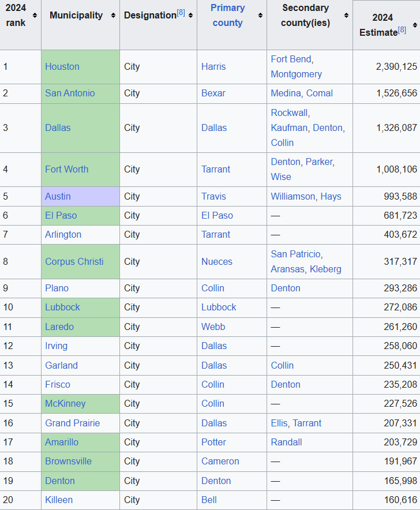Open the Primary county header link
The height and width of the screenshot is (510, 420).
tap(228, 15)
